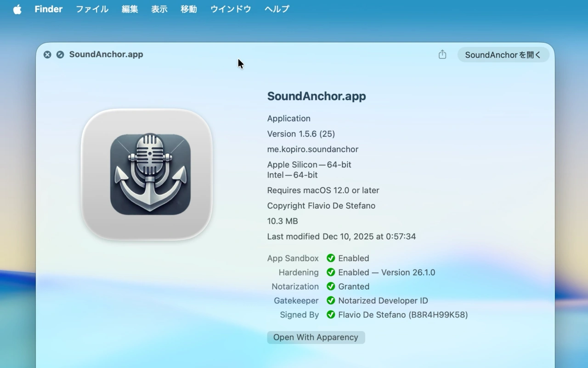
Task: Open the 表示 menu
Action: [159, 9]
